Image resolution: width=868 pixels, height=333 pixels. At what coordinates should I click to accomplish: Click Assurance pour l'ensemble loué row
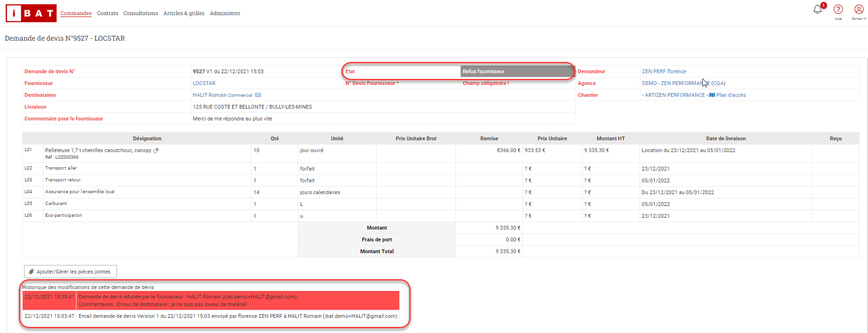(440, 192)
